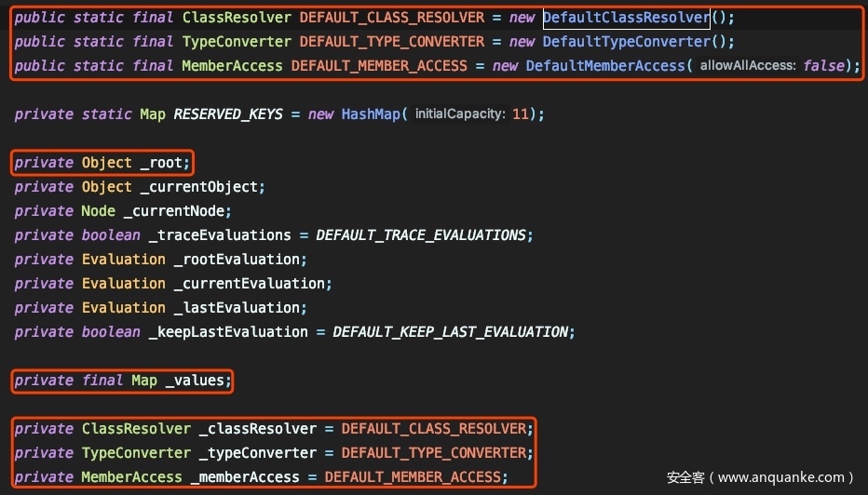Select the _rootEvaluation field name
868x495 pixels.
pyautogui.click(x=240, y=260)
